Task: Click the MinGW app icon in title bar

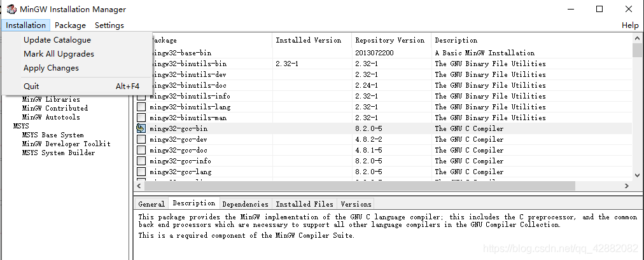Action: click(11, 9)
